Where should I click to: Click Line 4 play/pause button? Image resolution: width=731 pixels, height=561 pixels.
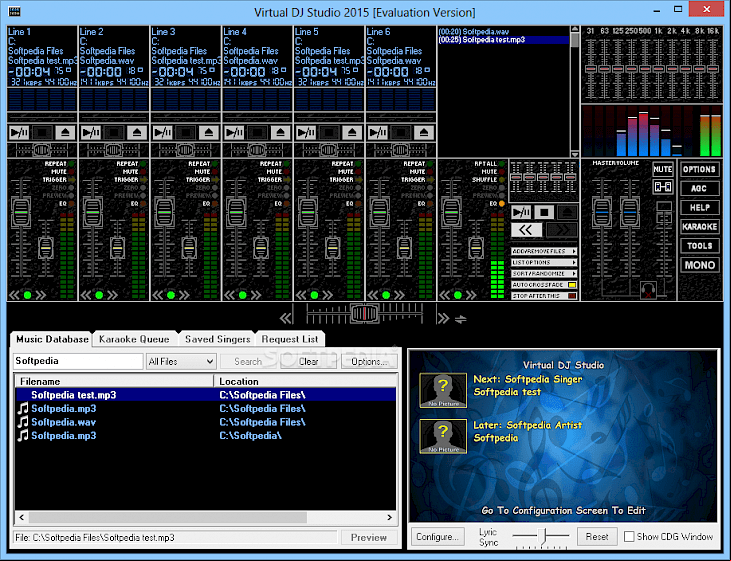point(234,133)
